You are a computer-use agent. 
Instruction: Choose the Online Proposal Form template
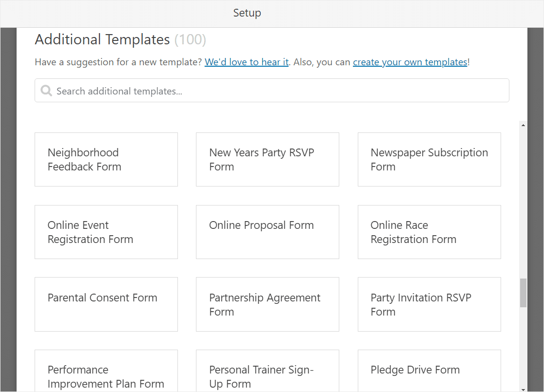click(268, 232)
